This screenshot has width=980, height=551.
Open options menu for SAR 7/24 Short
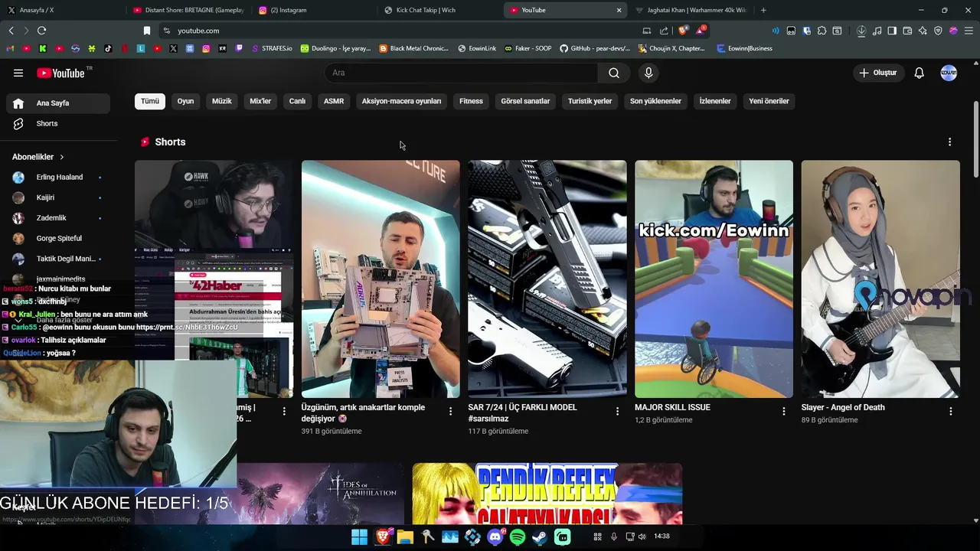click(x=617, y=412)
